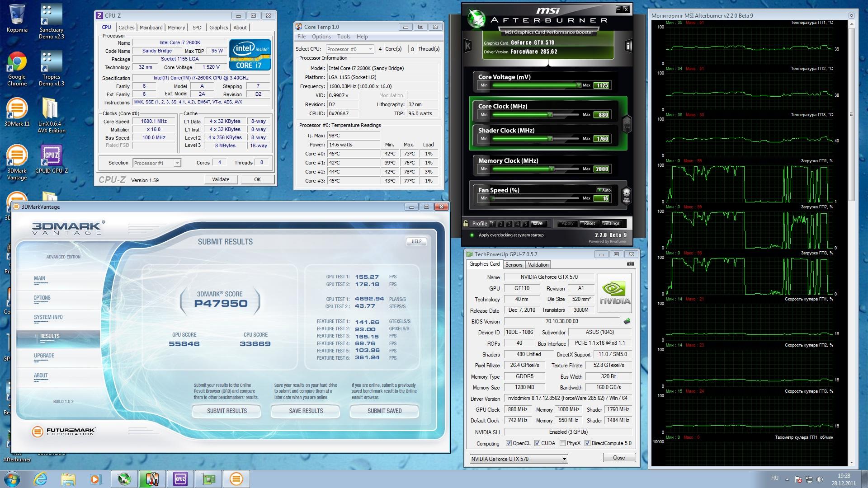The width and height of the screenshot is (868, 488).
Task: Click the Core Clock slider handle
Action: pyautogui.click(x=550, y=115)
